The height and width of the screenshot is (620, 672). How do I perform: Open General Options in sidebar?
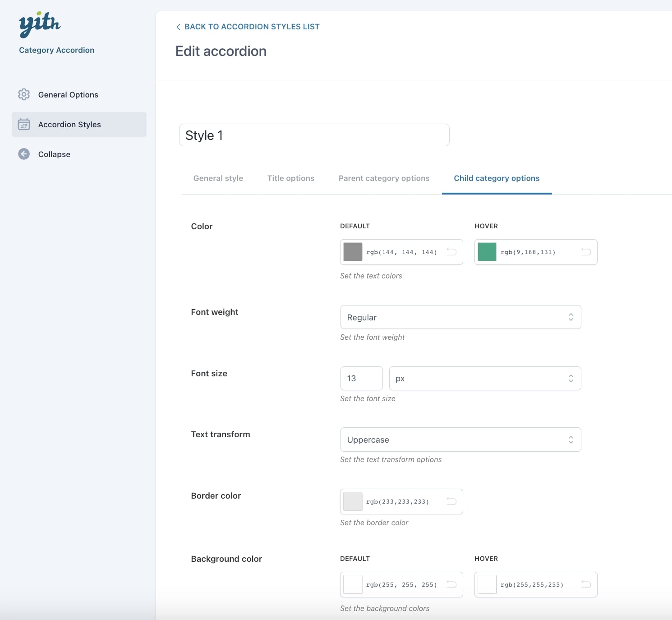tap(68, 95)
